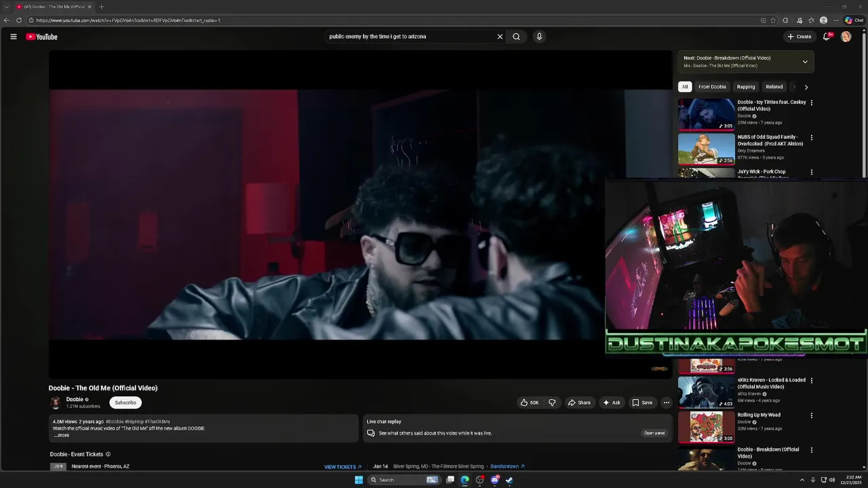This screenshot has height=488, width=868.
Task: Select the From Doobie filter chip
Action: coord(712,87)
